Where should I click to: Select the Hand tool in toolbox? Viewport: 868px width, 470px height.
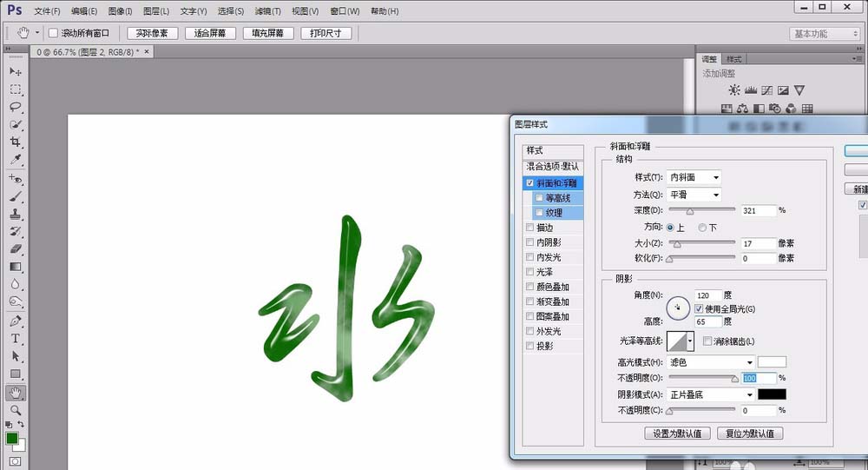16,393
